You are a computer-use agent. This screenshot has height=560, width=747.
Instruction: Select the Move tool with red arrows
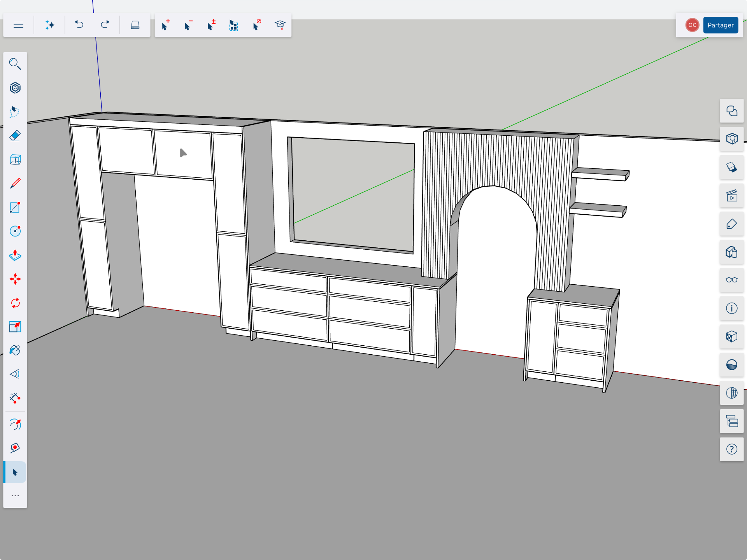pos(15,279)
